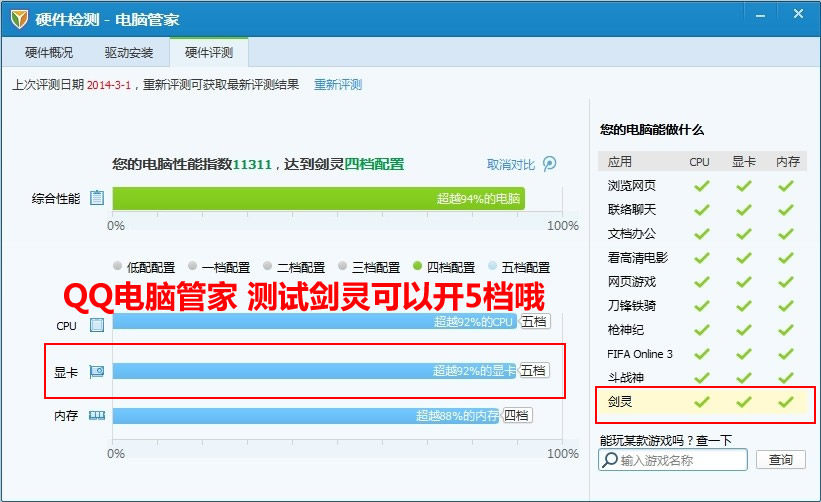Click the 五档 tag on 显卡 bar
The image size is (821, 502).
pos(533,370)
